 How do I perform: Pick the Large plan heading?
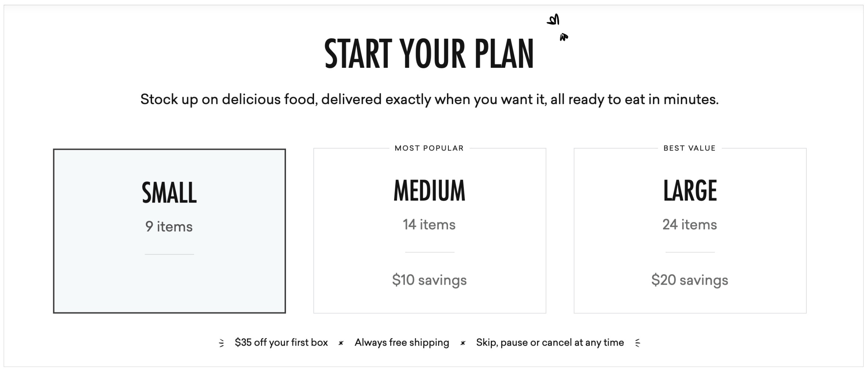(690, 191)
